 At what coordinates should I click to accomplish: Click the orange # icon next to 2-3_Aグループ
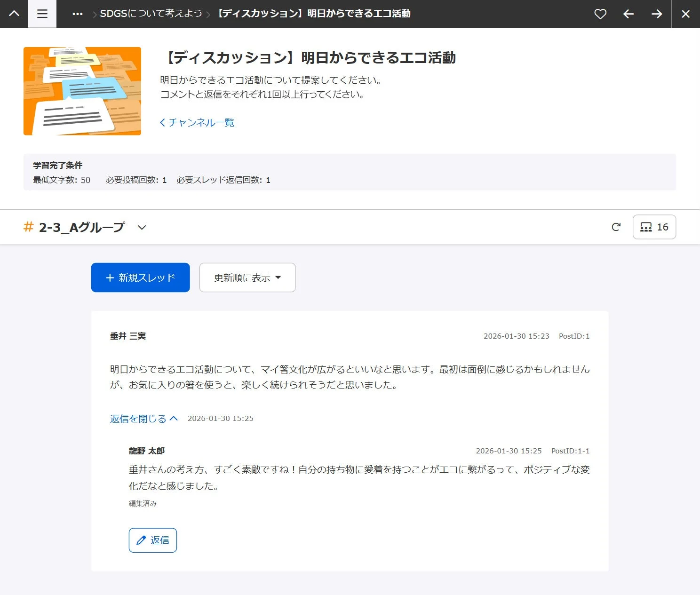(x=28, y=227)
